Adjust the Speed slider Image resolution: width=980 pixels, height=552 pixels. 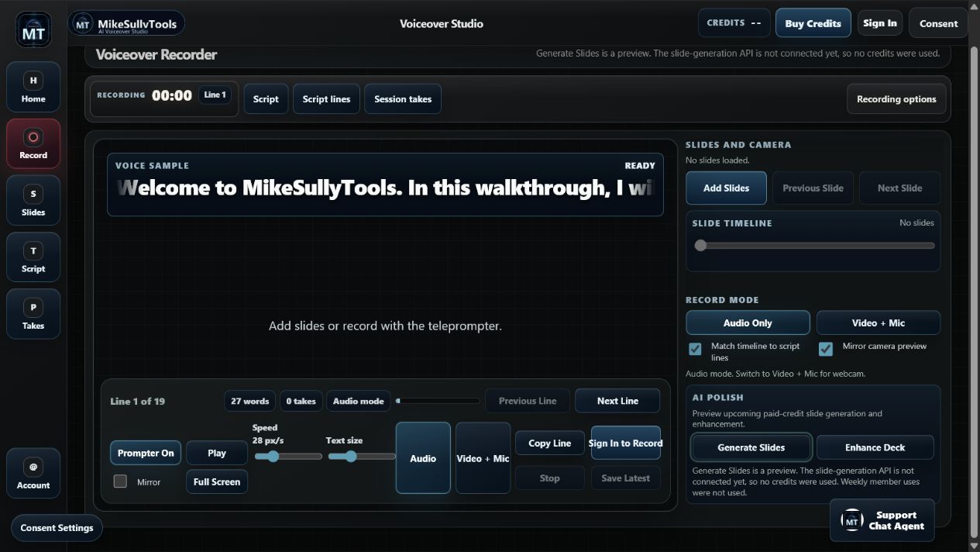[287, 456]
